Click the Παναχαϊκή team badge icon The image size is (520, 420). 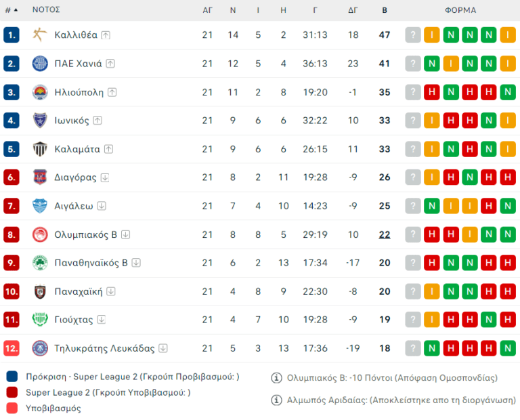40,291
